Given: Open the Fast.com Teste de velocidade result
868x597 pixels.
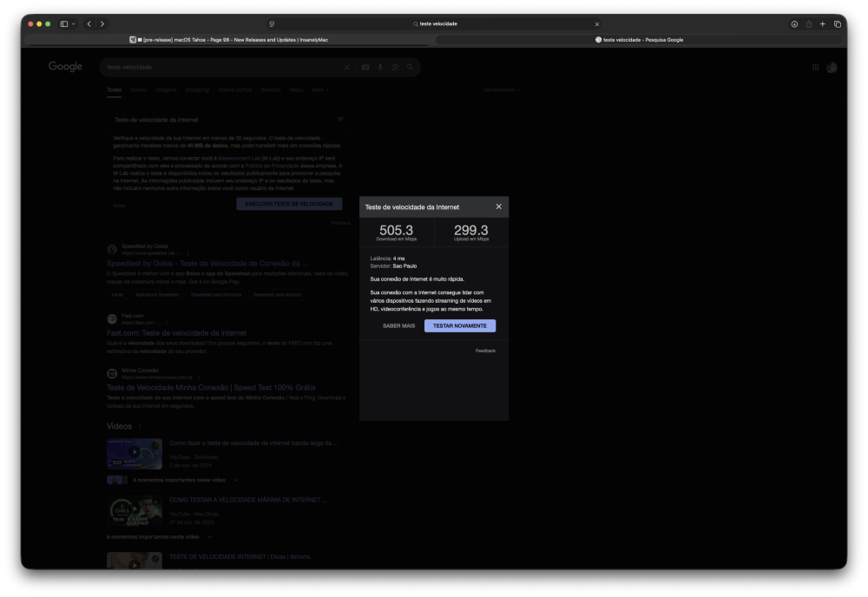Looking at the screenshot, I should pos(176,333).
